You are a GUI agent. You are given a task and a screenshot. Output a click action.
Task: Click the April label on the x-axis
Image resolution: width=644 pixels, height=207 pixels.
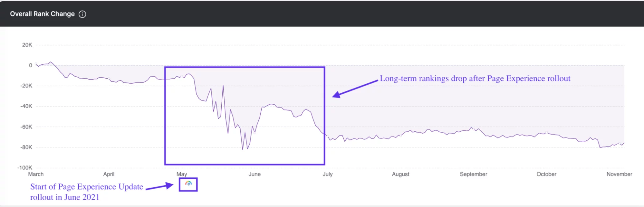tap(109, 174)
